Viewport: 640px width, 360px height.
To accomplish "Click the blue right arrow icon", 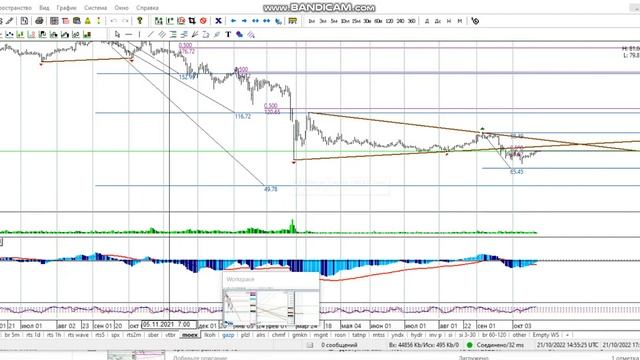I will (244, 21).
